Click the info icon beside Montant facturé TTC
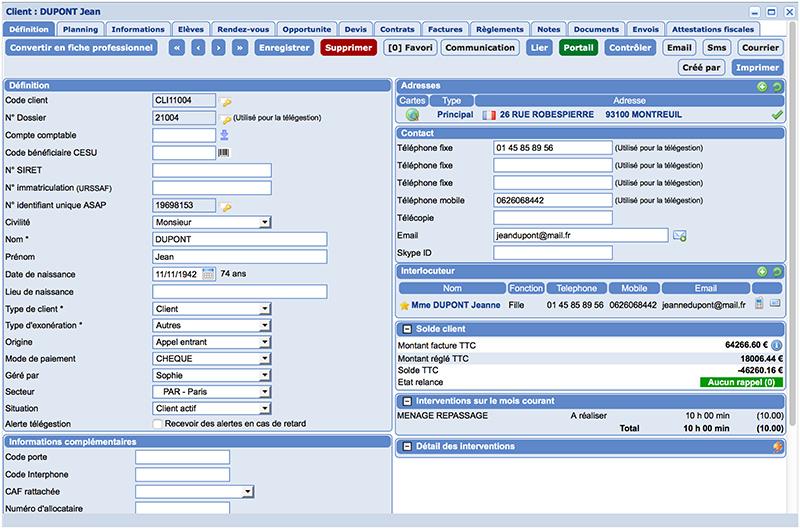The height and width of the screenshot is (529, 800). tap(776, 345)
